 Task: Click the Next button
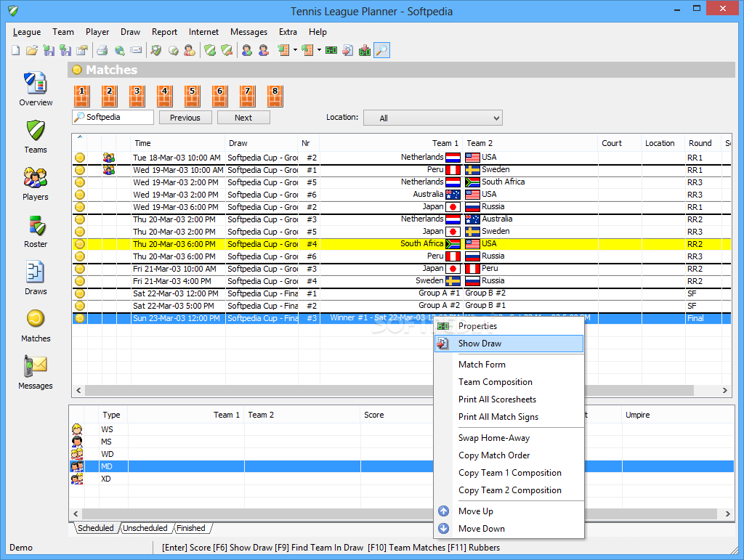[x=243, y=118]
